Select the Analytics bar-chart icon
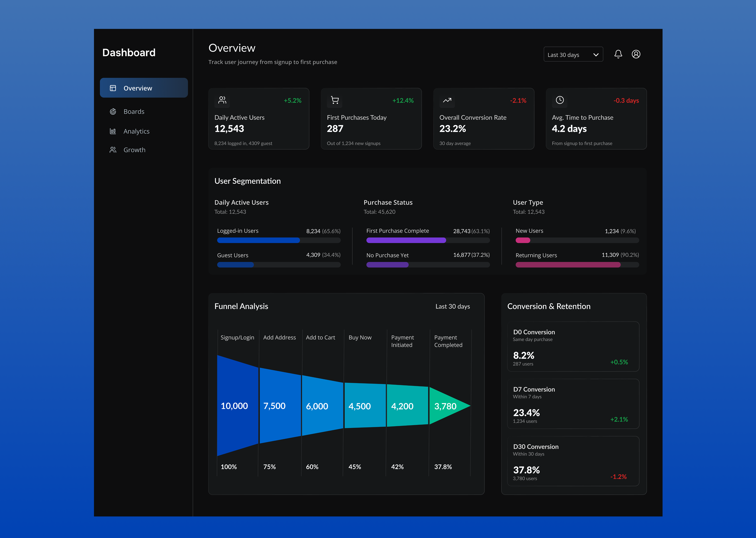Viewport: 756px width, 538px height. tap(113, 131)
